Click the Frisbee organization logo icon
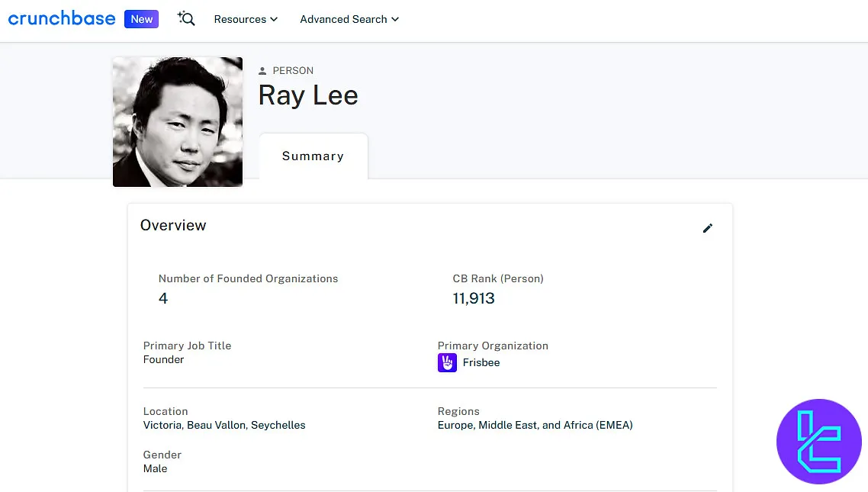The width and height of the screenshot is (868, 492). tap(447, 363)
